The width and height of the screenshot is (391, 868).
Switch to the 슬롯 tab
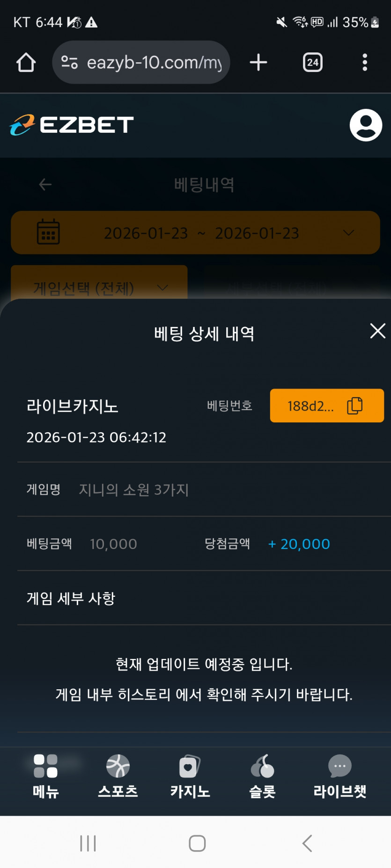click(262, 776)
